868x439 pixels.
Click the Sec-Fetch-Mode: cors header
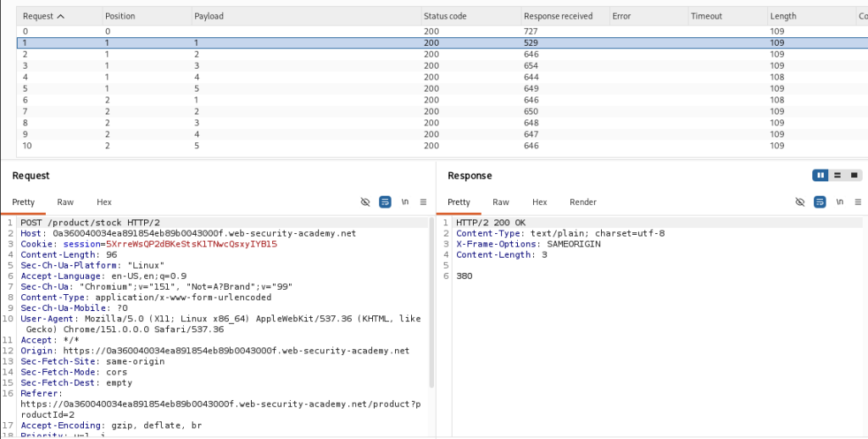click(x=74, y=372)
